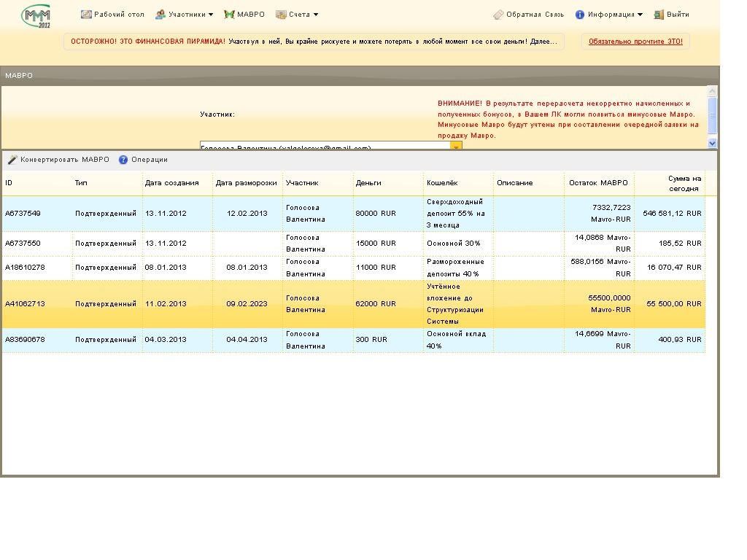Click the 400,93 RUR sum cell
Image resolution: width=747 pixels, height=560 pixels.
coord(670,340)
